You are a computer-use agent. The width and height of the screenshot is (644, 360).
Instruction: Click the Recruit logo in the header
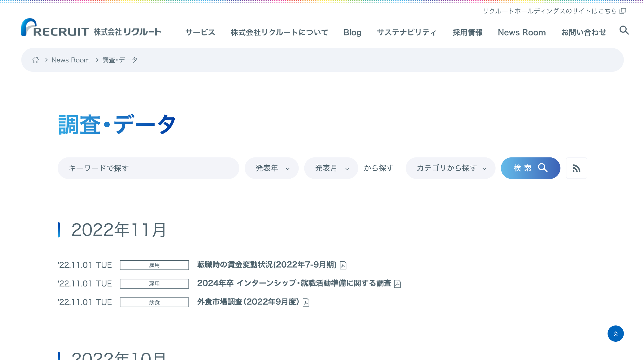click(x=91, y=27)
